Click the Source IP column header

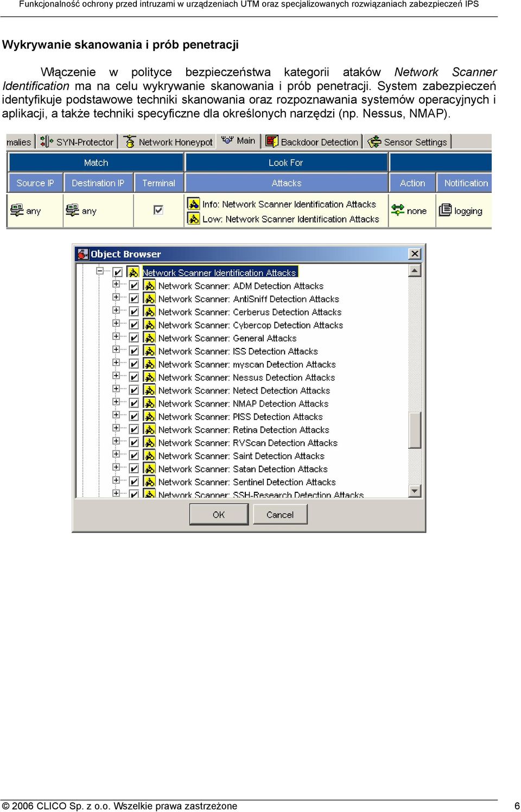coord(35,183)
